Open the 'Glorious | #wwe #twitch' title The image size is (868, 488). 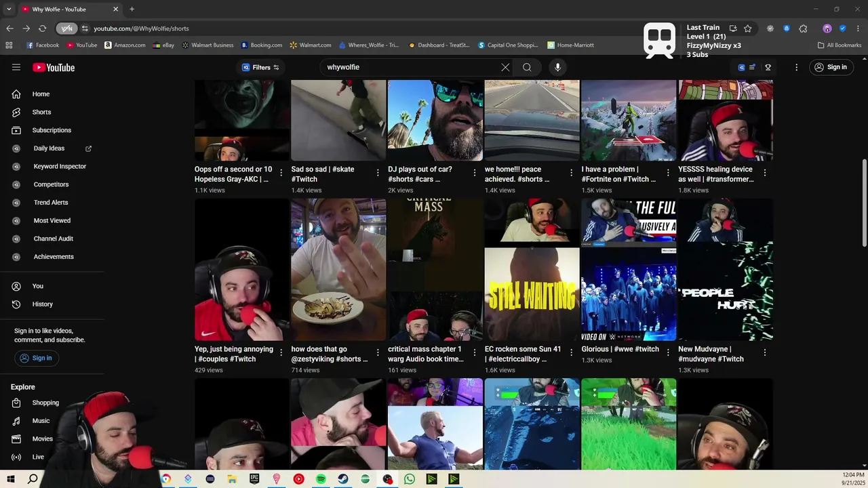(620, 349)
